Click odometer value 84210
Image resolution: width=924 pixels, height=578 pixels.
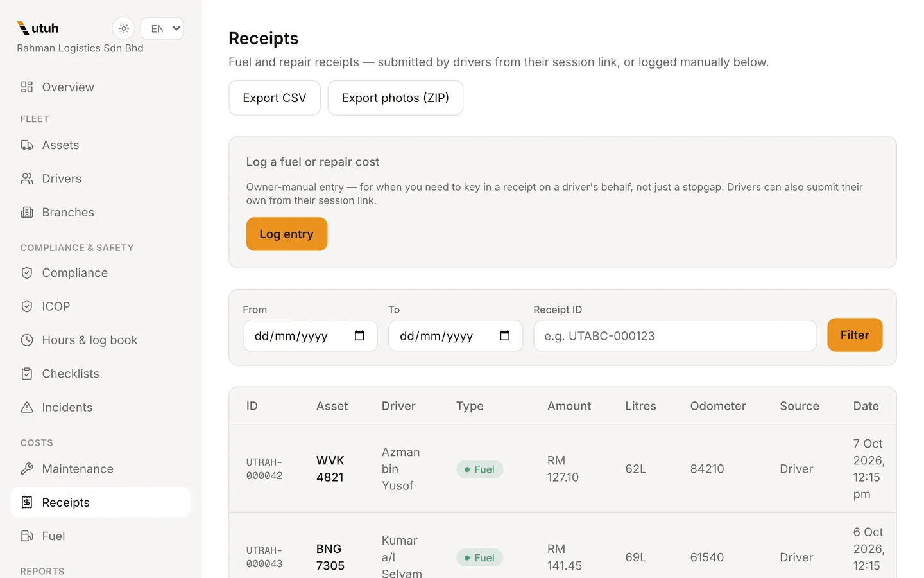pos(707,469)
